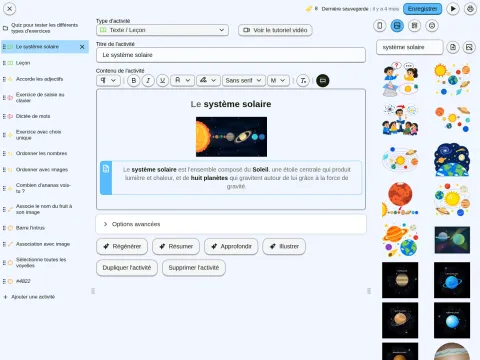Screen dimensions: 480x360
Task: Click the clear formatting icon
Action: (x=303, y=80)
